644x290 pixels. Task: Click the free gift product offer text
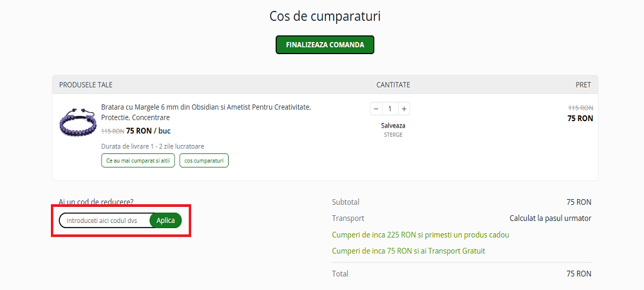point(421,235)
